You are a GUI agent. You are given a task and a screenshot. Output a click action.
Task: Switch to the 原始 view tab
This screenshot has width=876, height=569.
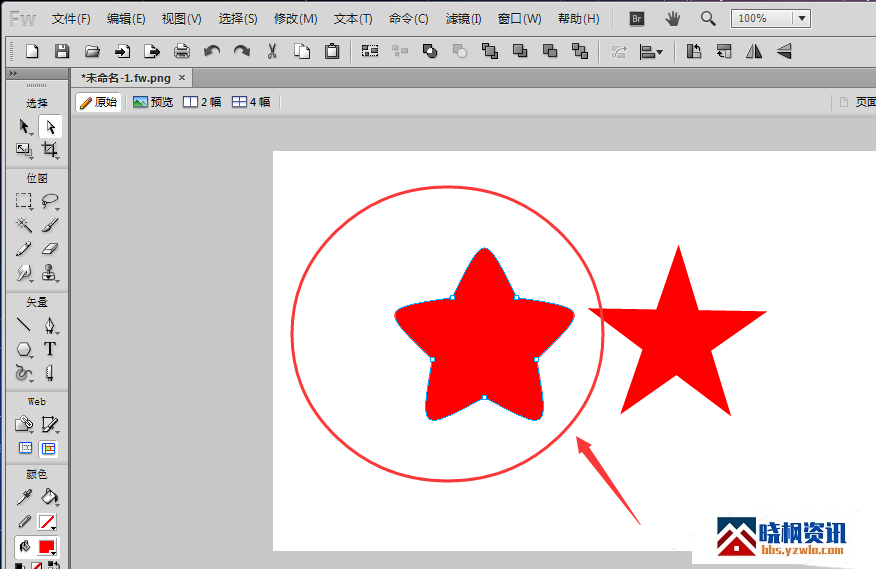pos(98,102)
